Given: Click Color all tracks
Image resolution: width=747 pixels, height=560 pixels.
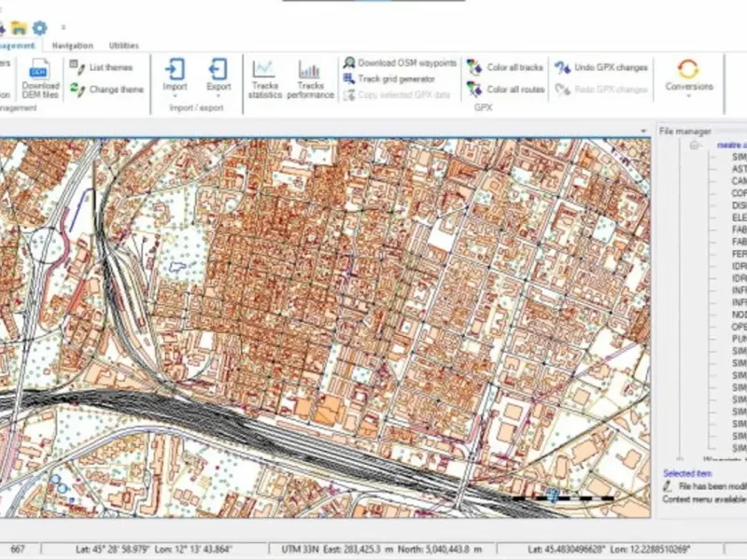Looking at the screenshot, I should tap(504, 67).
